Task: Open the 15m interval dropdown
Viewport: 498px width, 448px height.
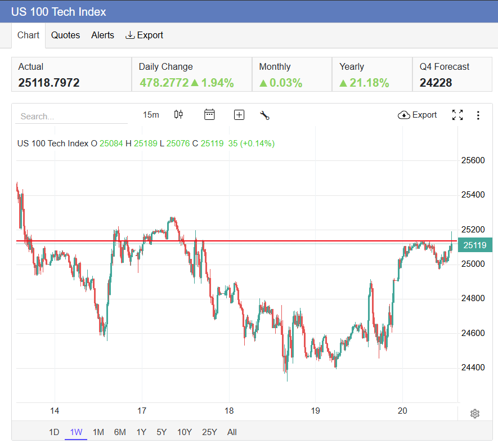Action: pyautogui.click(x=151, y=115)
